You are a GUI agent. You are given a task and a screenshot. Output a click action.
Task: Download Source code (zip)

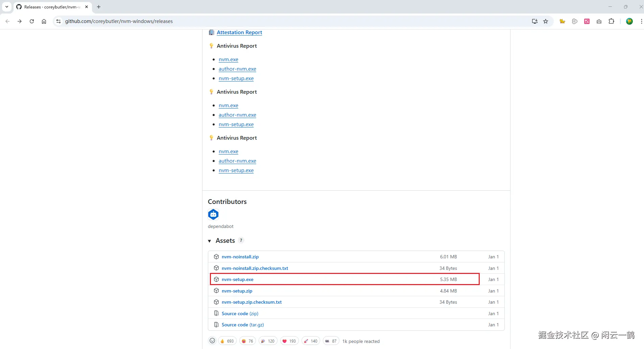[240, 313]
